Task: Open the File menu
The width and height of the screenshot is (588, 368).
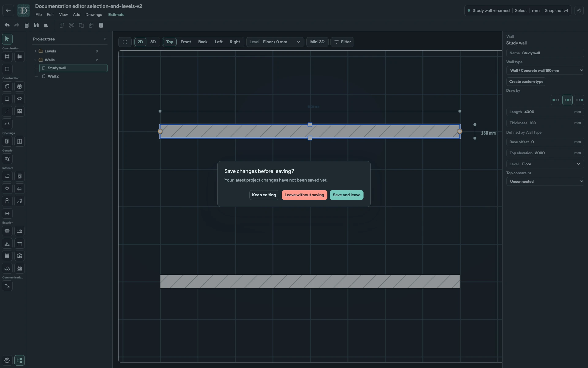Action: (39, 15)
